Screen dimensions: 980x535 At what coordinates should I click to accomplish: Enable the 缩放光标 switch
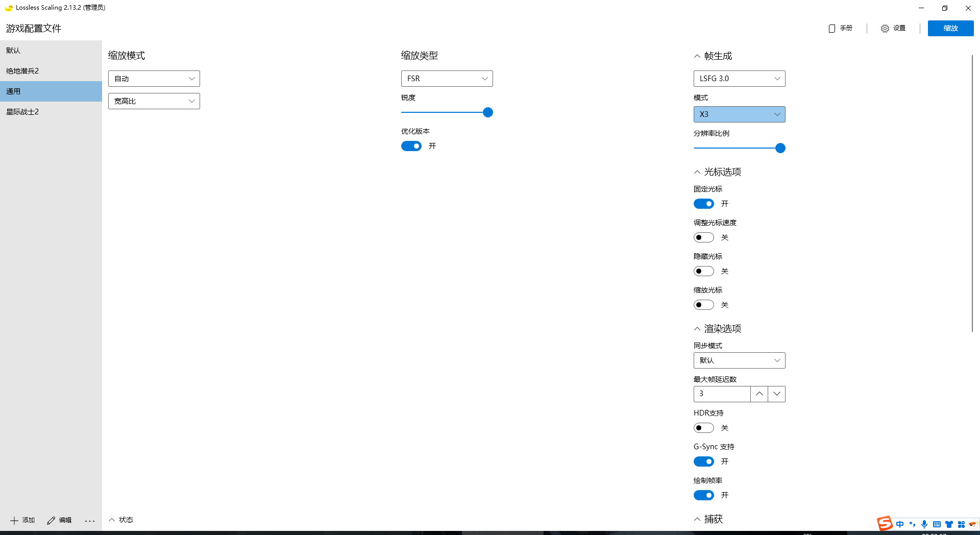703,305
